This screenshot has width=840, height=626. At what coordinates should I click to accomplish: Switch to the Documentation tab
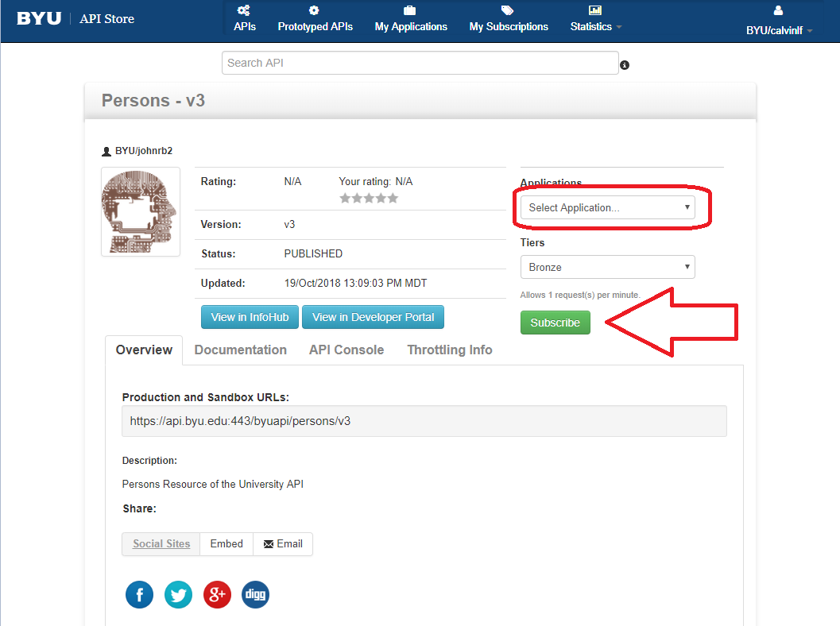[241, 350]
